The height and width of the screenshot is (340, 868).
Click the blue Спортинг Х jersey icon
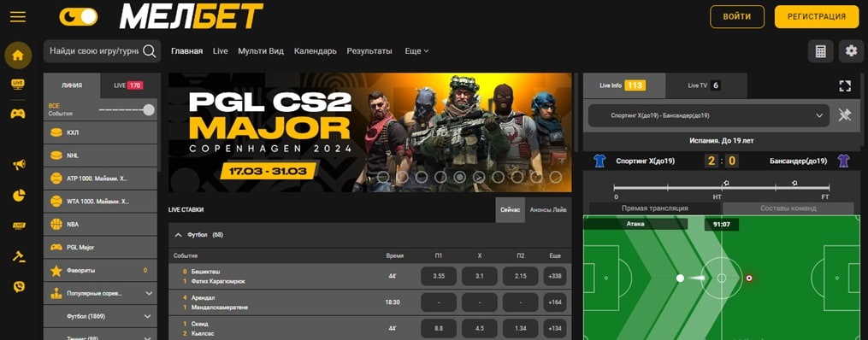[599, 161]
